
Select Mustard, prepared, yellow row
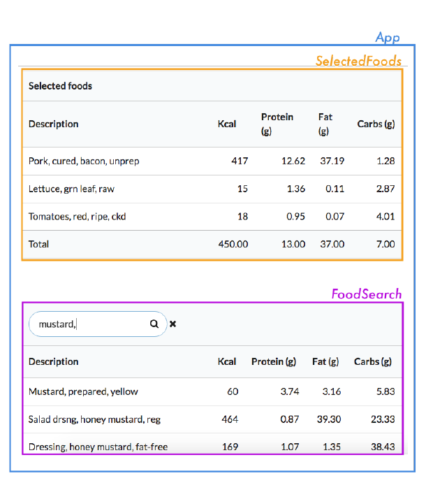tap(83, 391)
